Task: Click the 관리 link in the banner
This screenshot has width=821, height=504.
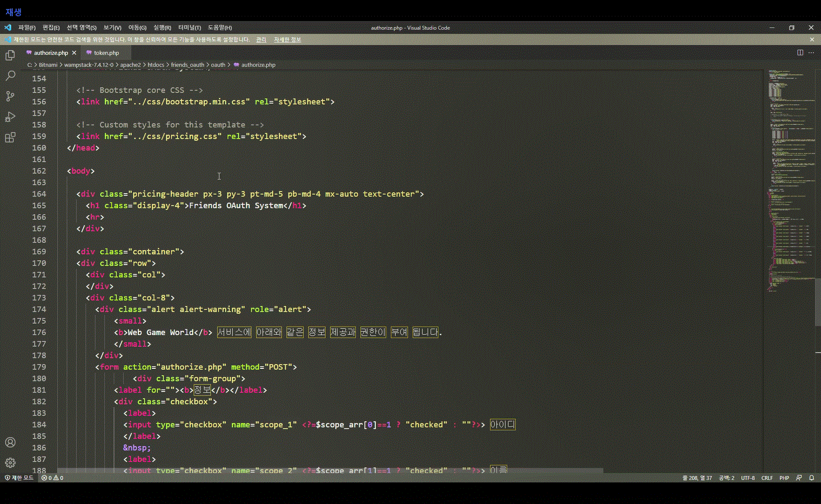Action: coord(261,40)
